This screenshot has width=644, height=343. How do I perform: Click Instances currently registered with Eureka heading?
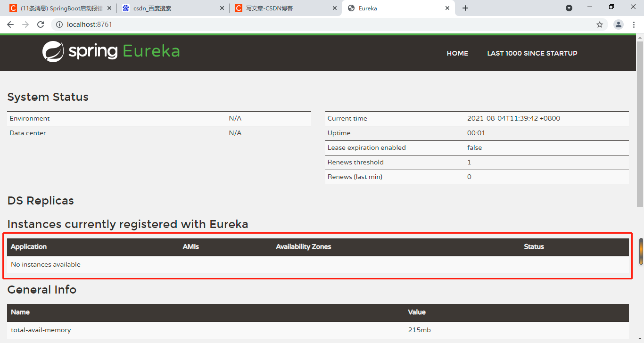128,224
